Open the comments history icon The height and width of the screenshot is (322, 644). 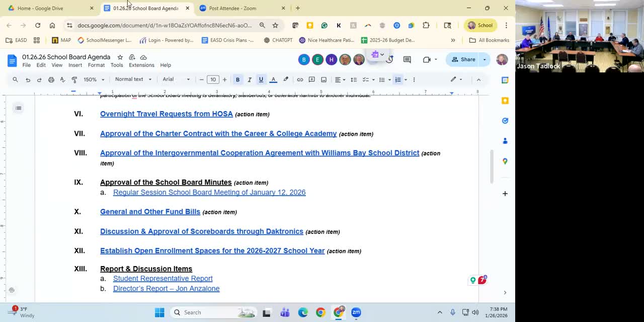pyautogui.click(x=407, y=59)
